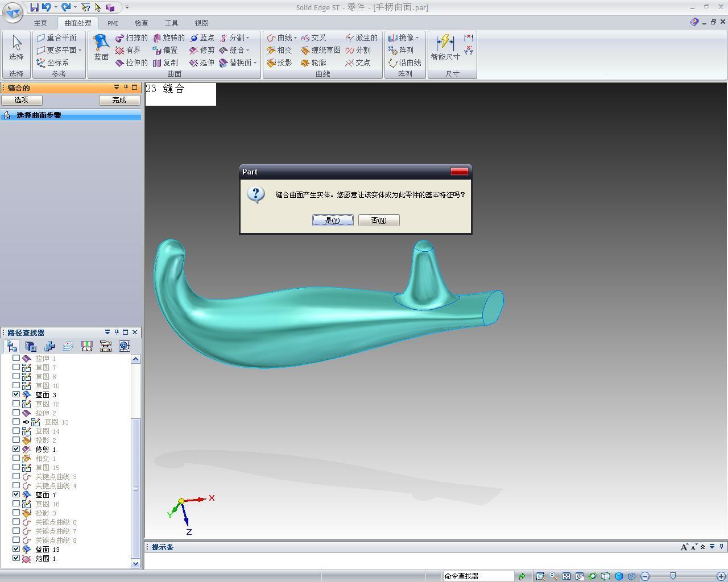Viewport: 728px width, 582px height.
Task: Check the 草图 7 checkbox
Action: (x=16, y=367)
